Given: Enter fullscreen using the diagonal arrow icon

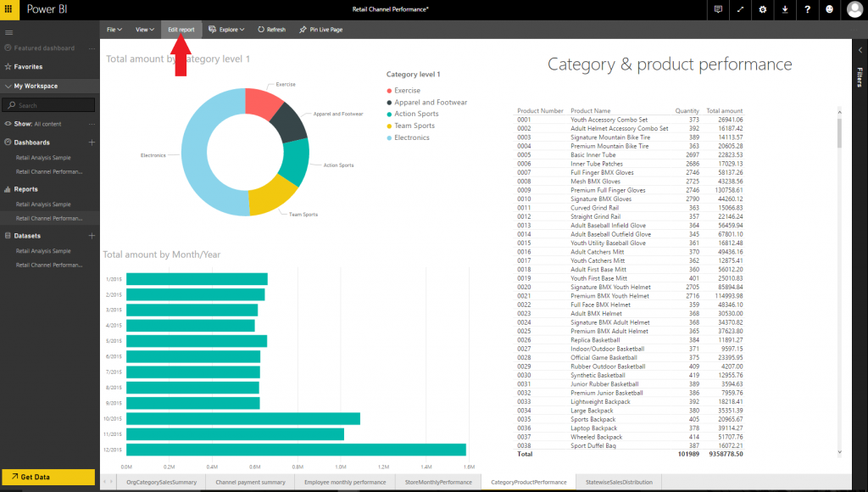Looking at the screenshot, I should 740,10.
